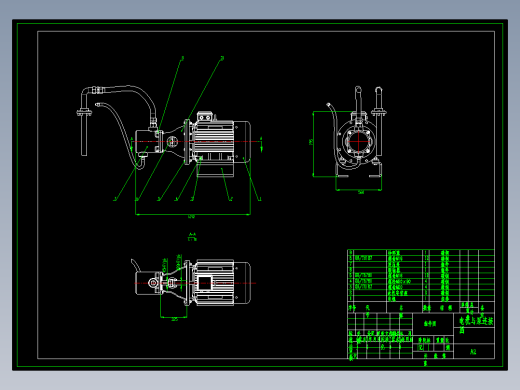Select the height dimension text left of end view
Image resolution: width=520 pixels, height=390 pixels.
[311, 142]
